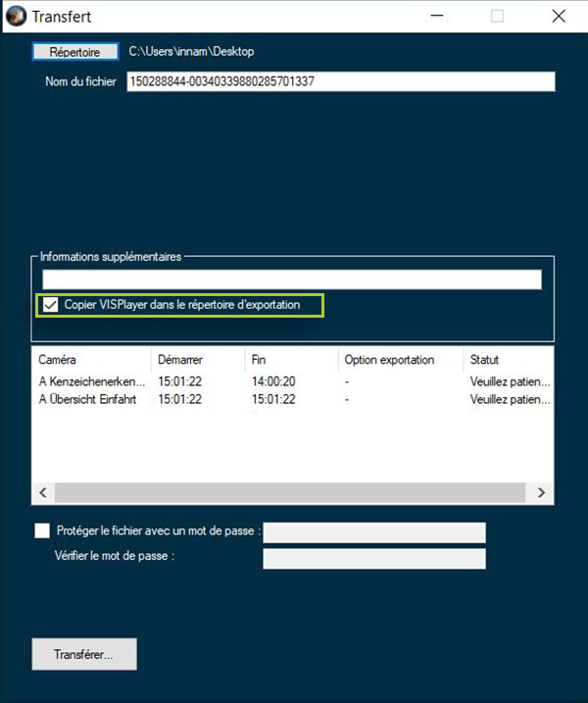This screenshot has height=703, width=588.
Task: Close the Transfert window
Action: (x=558, y=17)
